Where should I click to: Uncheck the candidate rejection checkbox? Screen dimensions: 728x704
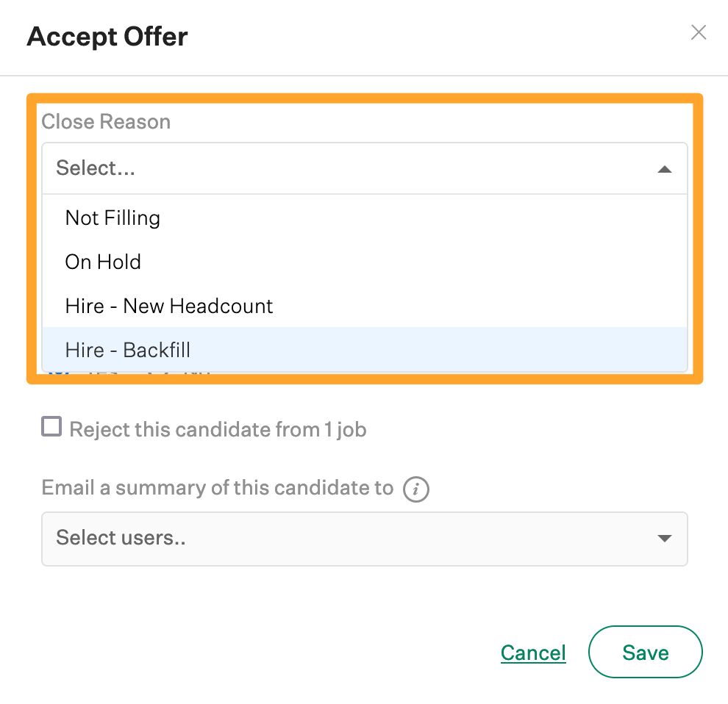point(51,426)
